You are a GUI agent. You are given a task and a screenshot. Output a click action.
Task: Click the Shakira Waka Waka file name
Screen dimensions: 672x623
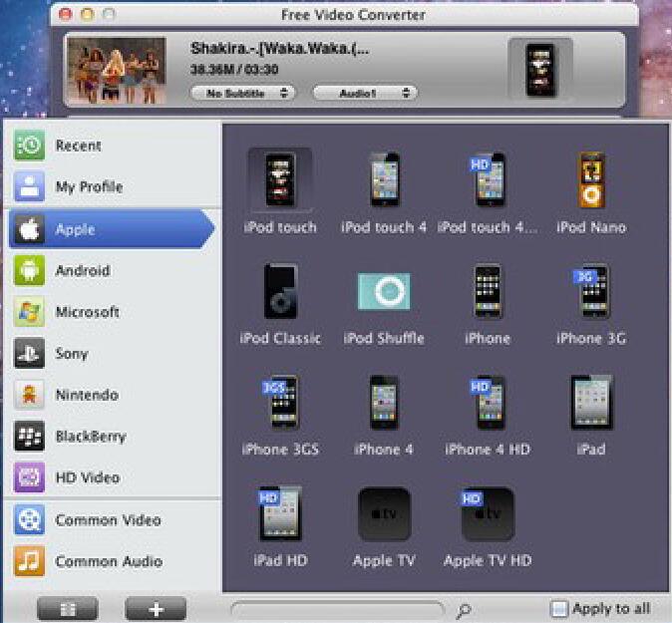click(x=280, y=49)
